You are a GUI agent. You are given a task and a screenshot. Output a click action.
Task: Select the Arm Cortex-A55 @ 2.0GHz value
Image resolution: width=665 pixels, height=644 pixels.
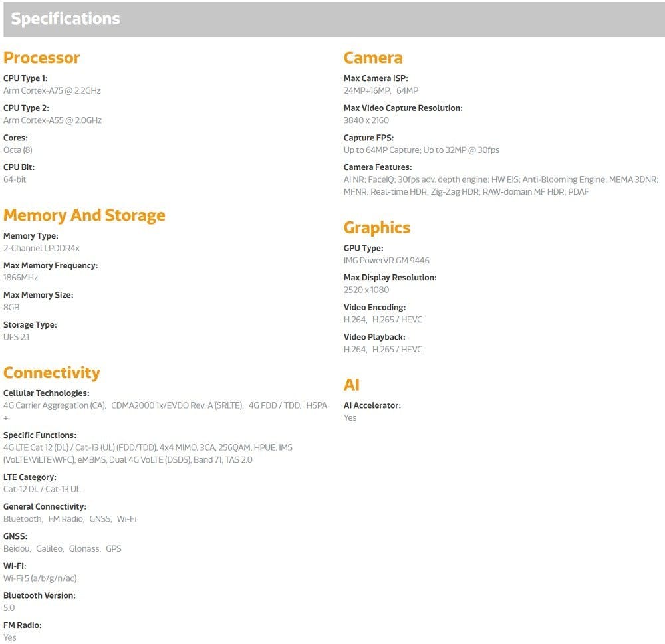(x=53, y=120)
